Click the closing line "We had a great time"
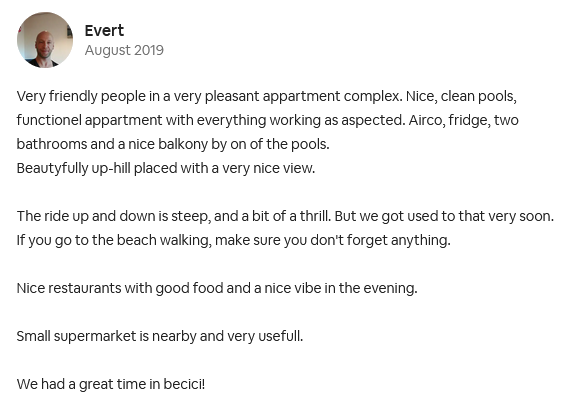Screen dimensions: 584x408 [x=111, y=385]
